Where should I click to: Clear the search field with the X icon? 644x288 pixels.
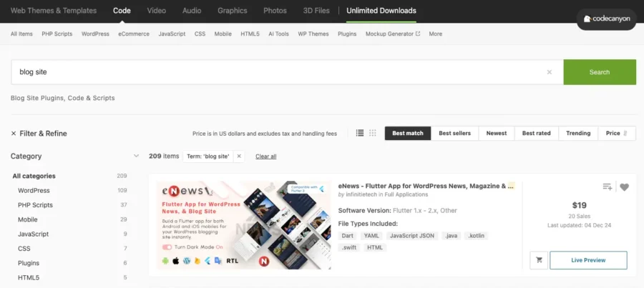point(549,72)
